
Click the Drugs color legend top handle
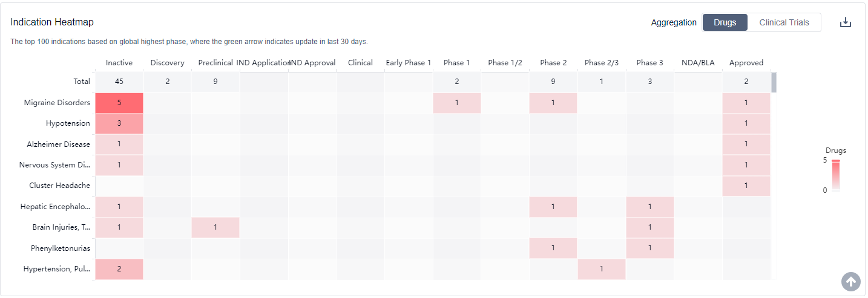(835, 161)
